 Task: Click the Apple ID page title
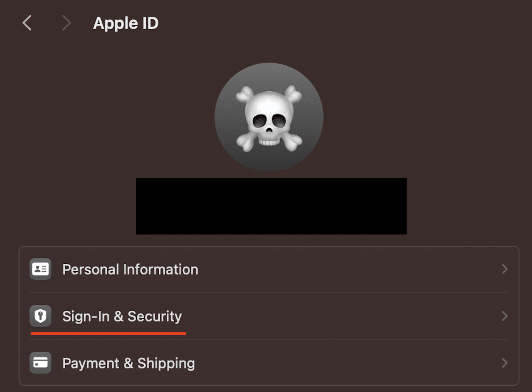point(126,23)
